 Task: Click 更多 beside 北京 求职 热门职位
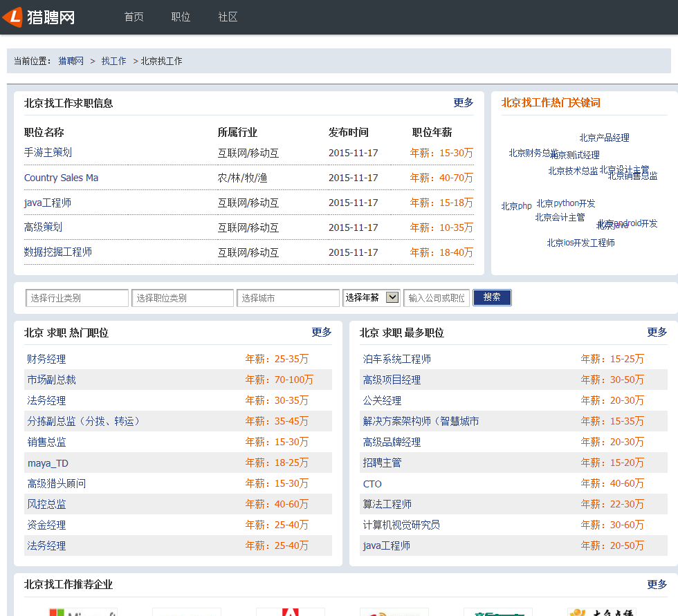321,332
